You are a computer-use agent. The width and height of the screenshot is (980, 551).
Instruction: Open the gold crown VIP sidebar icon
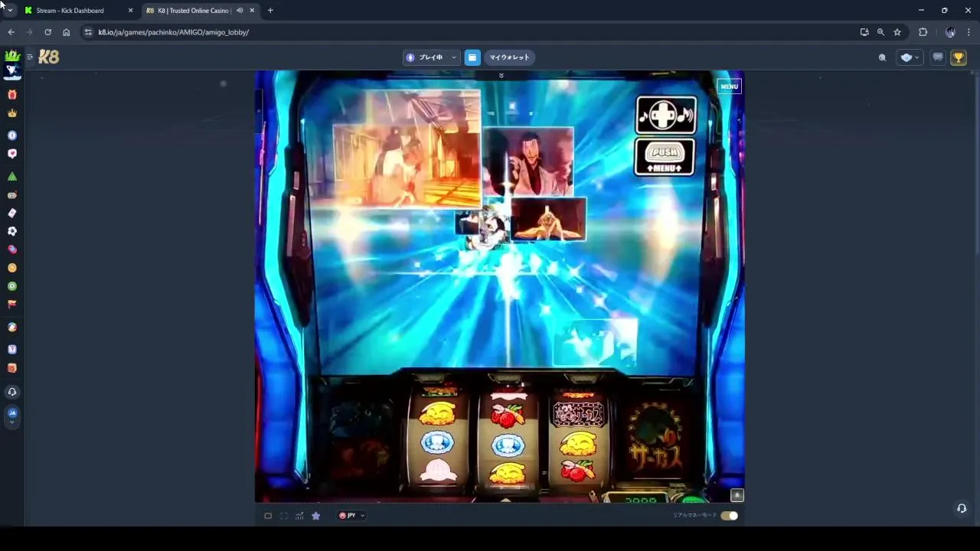(x=11, y=113)
